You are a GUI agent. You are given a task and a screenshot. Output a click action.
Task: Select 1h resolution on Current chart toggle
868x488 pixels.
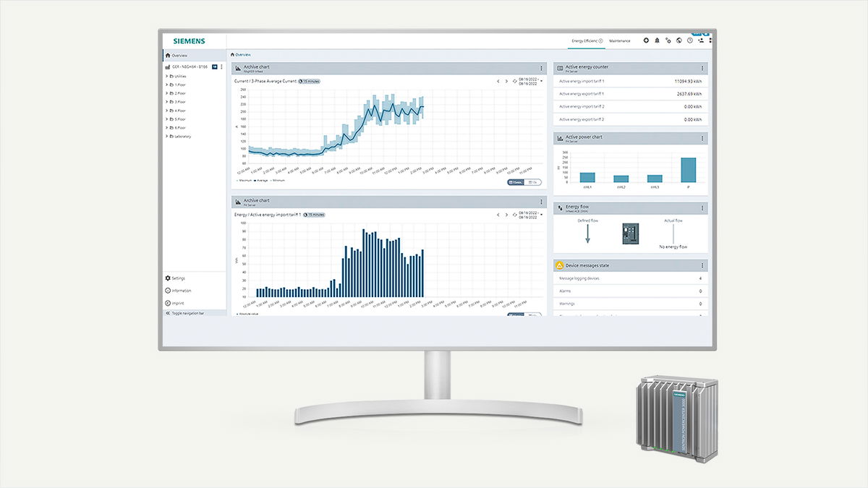pos(533,182)
